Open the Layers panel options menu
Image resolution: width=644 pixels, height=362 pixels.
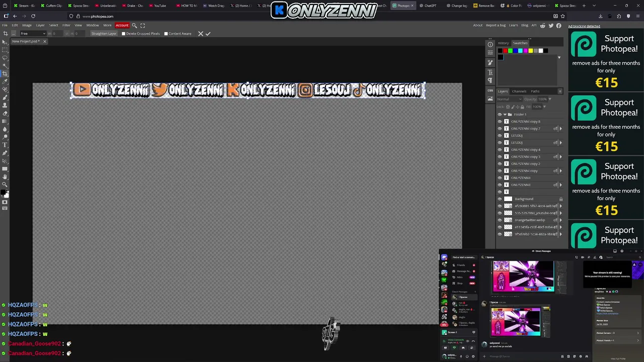coord(560,92)
